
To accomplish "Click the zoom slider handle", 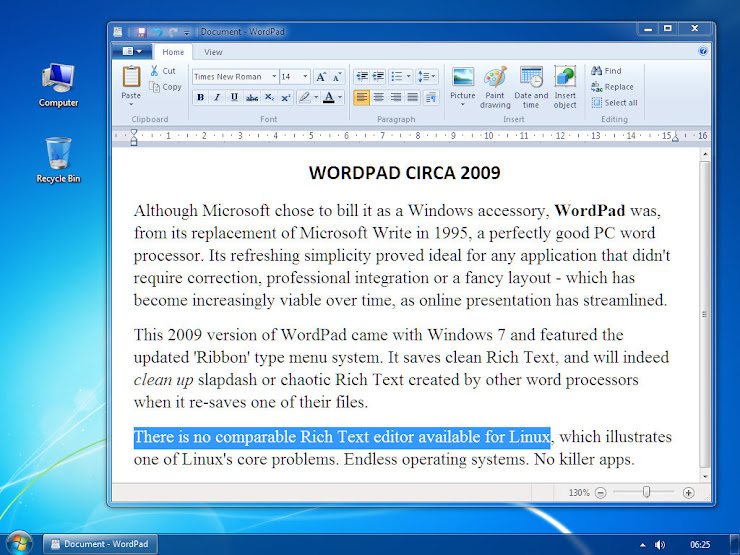I will click(647, 492).
